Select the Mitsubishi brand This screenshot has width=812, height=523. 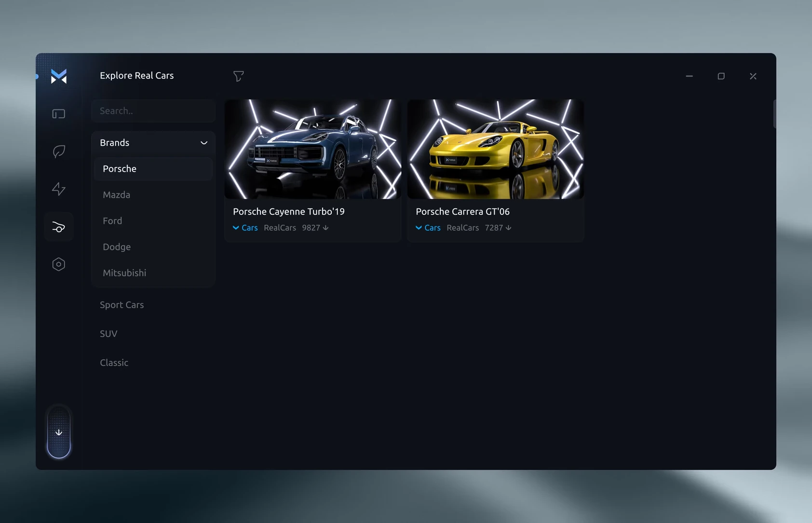[153, 273]
